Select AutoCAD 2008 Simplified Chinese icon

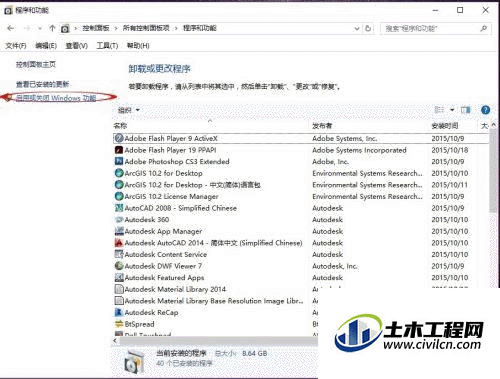click(x=119, y=208)
